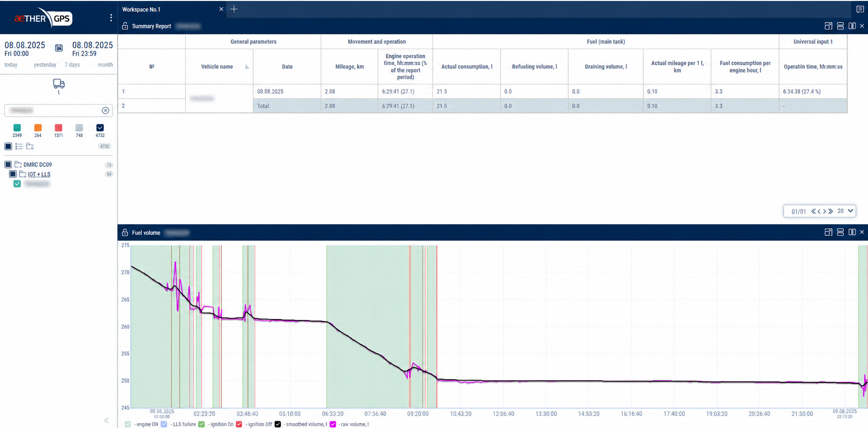The width and height of the screenshot is (868, 428).
Task: Click the IOT + LLS folder icon
Action: [22, 174]
